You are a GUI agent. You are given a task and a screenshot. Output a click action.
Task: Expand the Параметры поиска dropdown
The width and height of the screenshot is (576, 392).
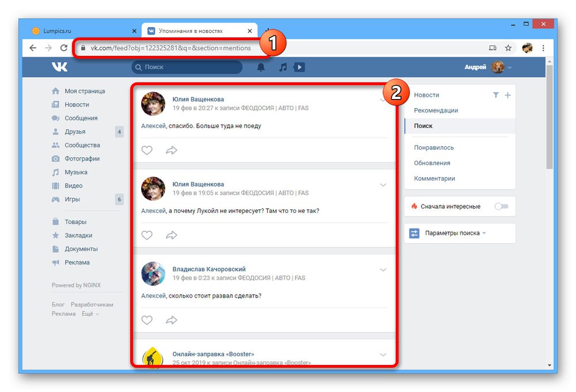pyautogui.click(x=456, y=233)
